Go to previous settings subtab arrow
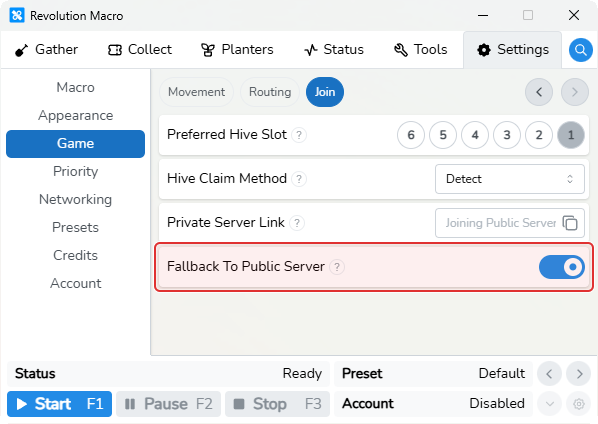The height and width of the screenshot is (424, 598). pos(539,92)
